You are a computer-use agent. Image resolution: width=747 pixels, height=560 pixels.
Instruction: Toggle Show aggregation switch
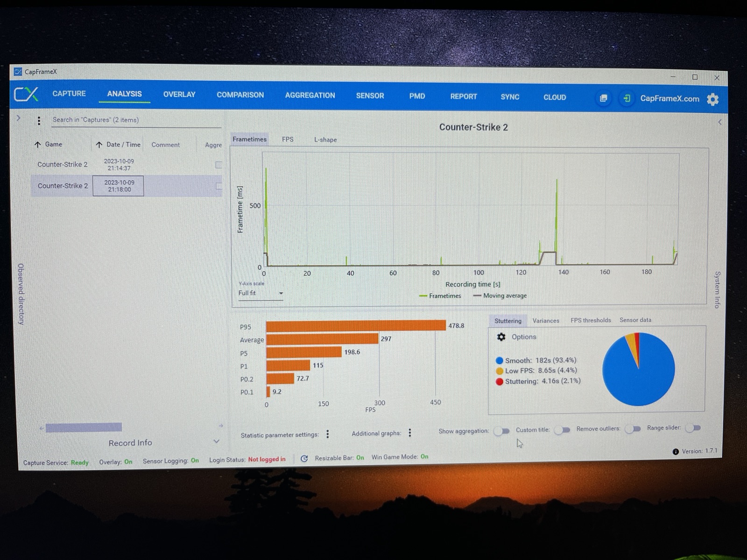(502, 431)
